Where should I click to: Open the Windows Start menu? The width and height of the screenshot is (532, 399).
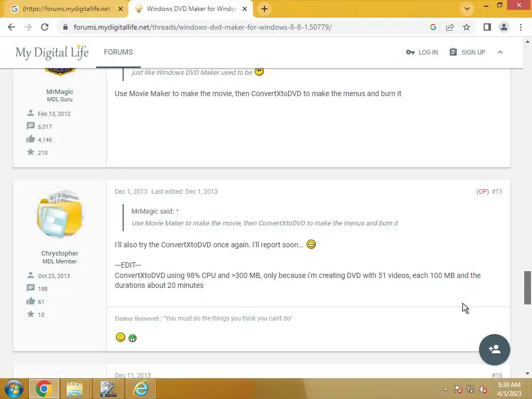[x=14, y=389]
